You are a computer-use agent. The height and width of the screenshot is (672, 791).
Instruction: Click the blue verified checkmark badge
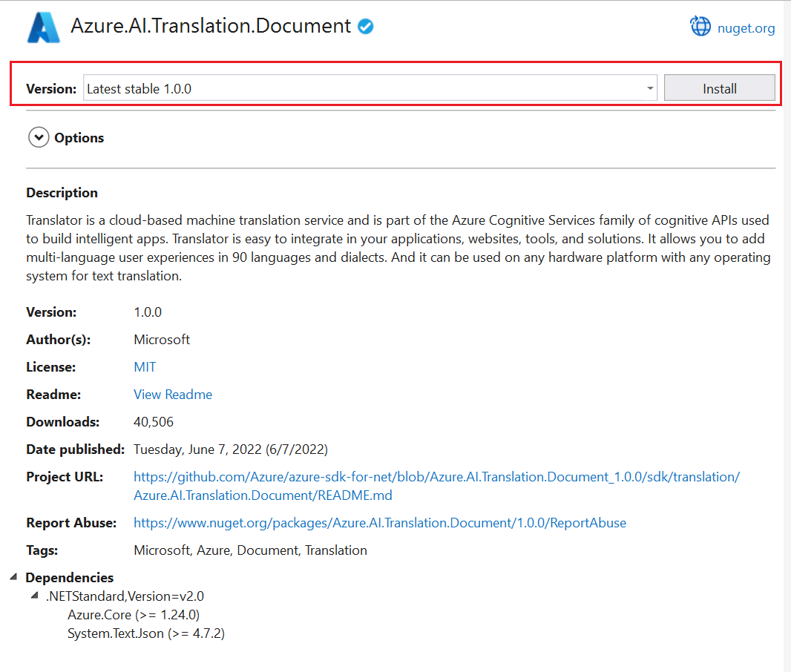click(x=364, y=25)
